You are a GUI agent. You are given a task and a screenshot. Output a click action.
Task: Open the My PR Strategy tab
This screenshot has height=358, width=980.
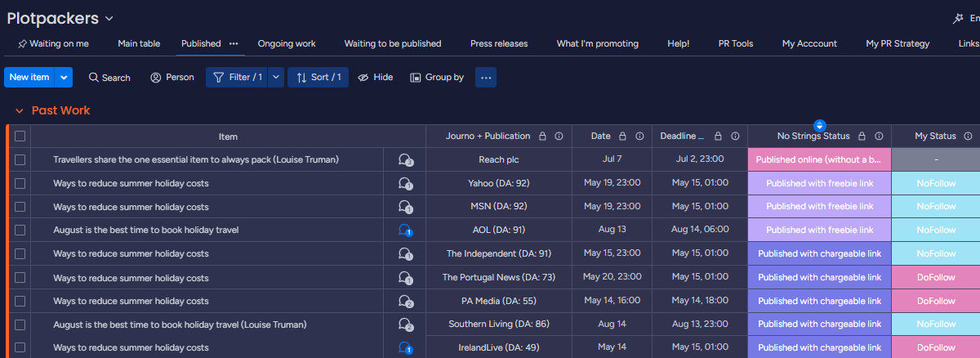898,43
